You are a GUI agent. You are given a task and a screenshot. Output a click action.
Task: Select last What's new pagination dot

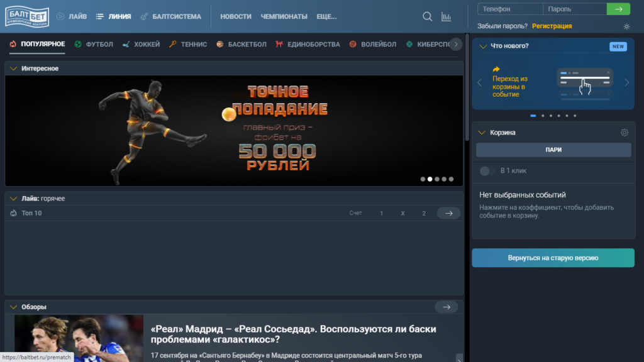click(x=575, y=116)
